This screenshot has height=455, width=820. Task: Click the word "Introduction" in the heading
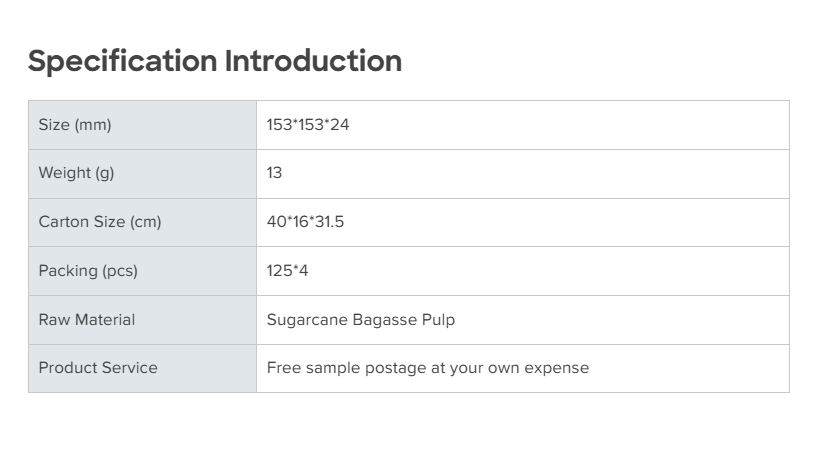[x=313, y=61]
